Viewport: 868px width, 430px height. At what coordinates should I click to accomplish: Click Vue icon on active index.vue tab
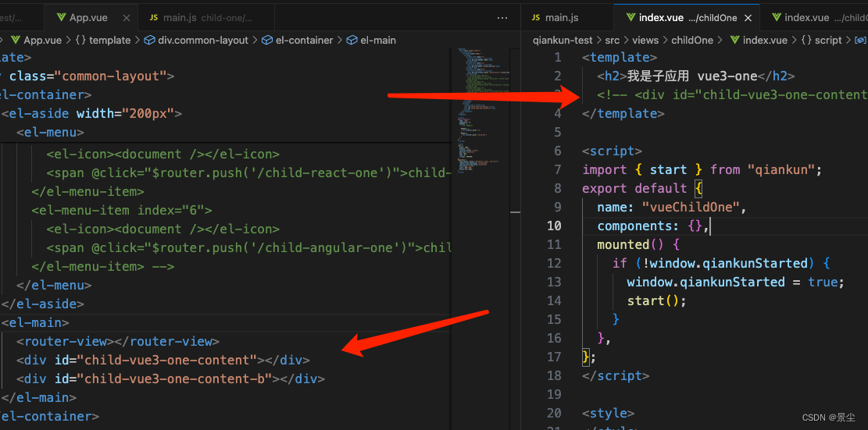[x=630, y=18]
